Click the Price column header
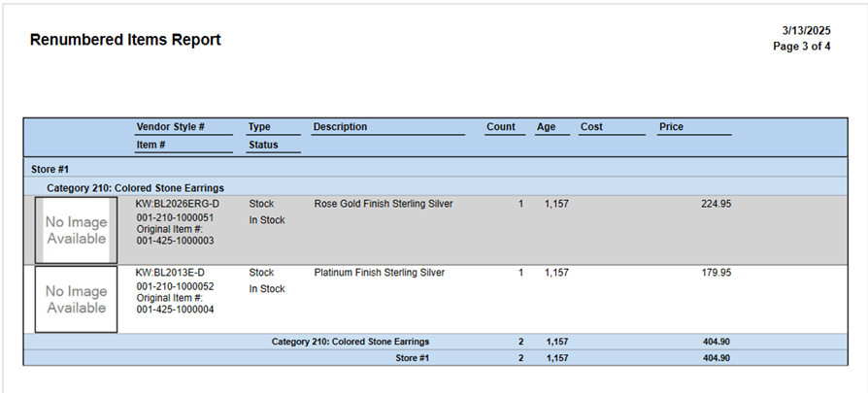This screenshot has width=868, height=393. [671, 127]
